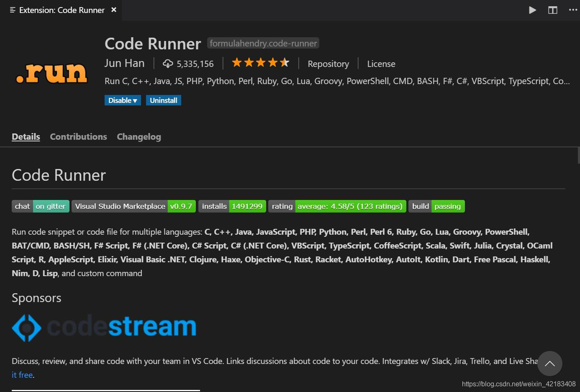Click the installs 1491299 badge
The width and height of the screenshot is (580, 392).
click(232, 206)
